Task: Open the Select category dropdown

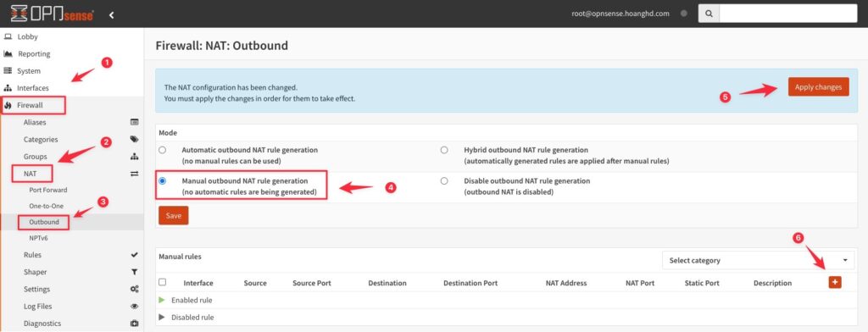Action: tap(759, 260)
